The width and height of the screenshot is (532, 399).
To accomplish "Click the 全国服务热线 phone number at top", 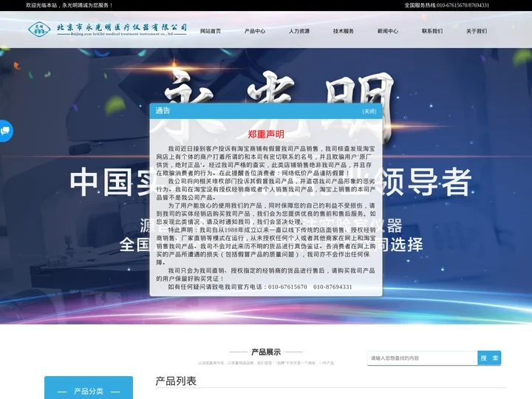I will (x=446, y=5).
